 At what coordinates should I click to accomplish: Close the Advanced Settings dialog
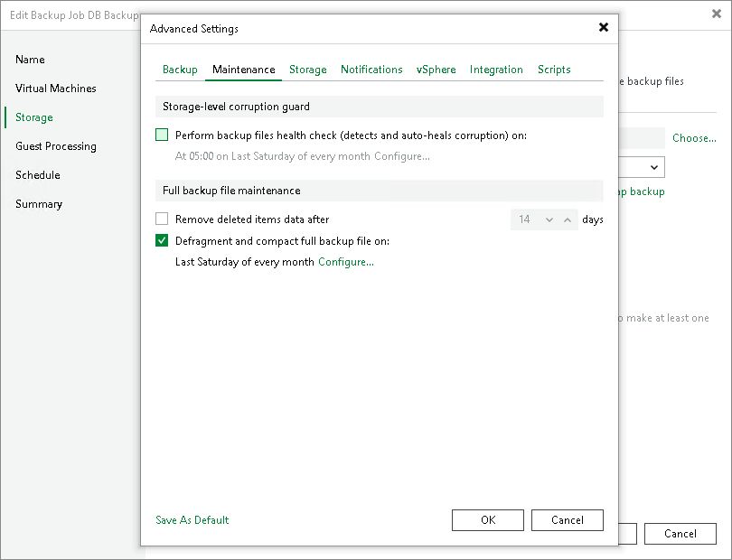(603, 27)
